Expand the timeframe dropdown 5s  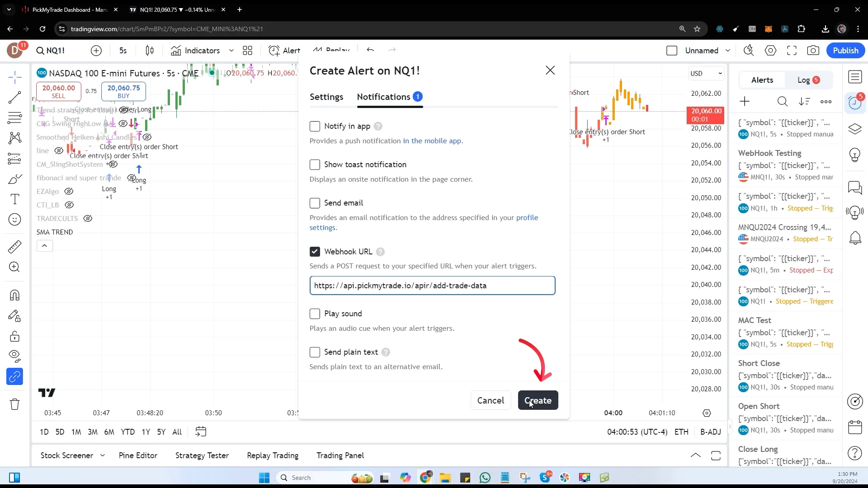pyautogui.click(x=124, y=50)
